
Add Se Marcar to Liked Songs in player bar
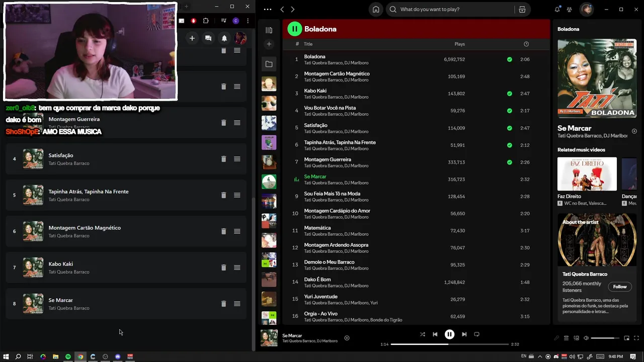[x=347, y=338]
